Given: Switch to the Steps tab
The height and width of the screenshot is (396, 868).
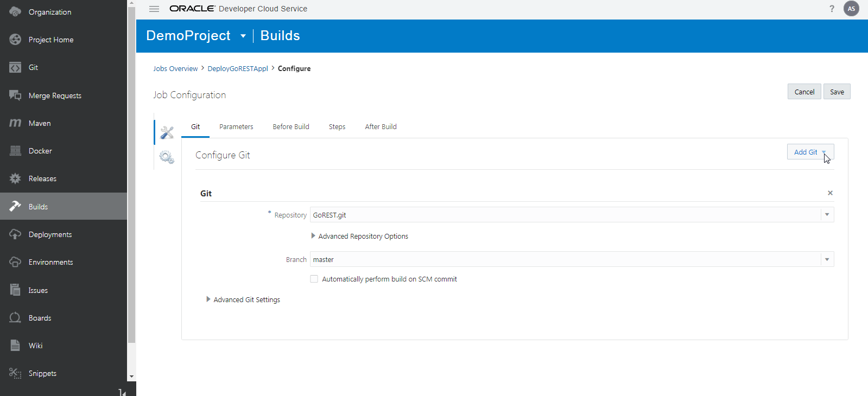Looking at the screenshot, I should pos(337,127).
